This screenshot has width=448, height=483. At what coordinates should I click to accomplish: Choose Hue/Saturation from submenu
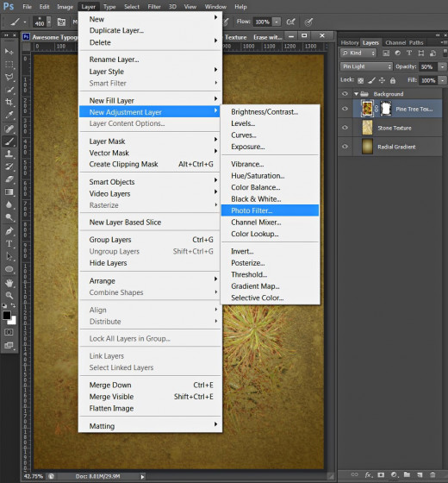pyautogui.click(x=270, y=176)
